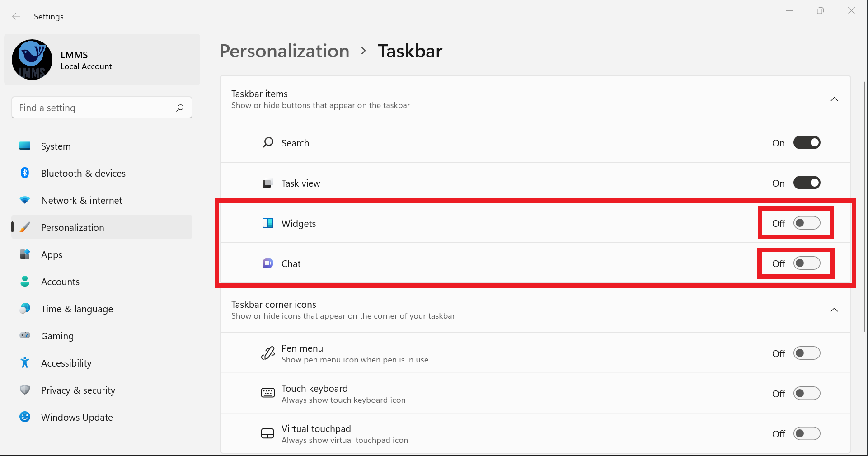The image size is (868, 456).
Task: Click the Find a setting search magnifier
Action: (179, 108)
